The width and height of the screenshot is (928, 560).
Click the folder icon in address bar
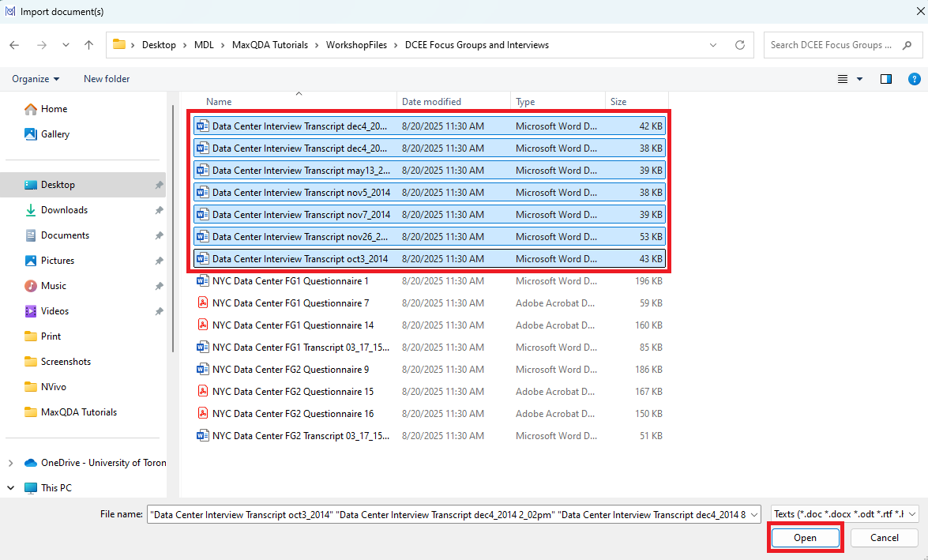click(x=119, y=44)
